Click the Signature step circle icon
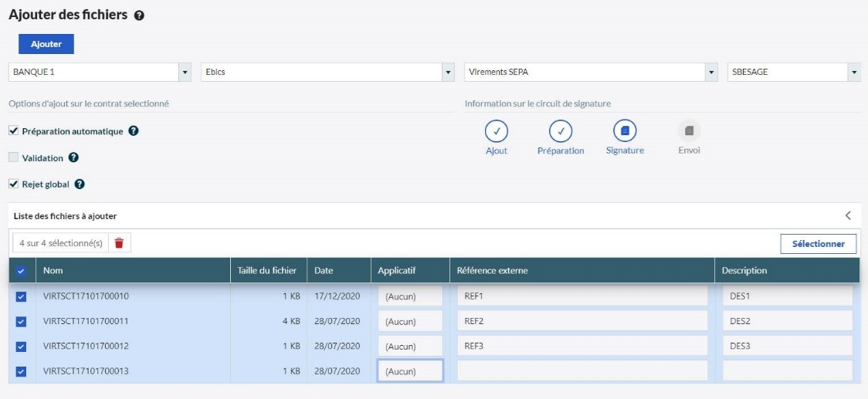 (625, 131)
